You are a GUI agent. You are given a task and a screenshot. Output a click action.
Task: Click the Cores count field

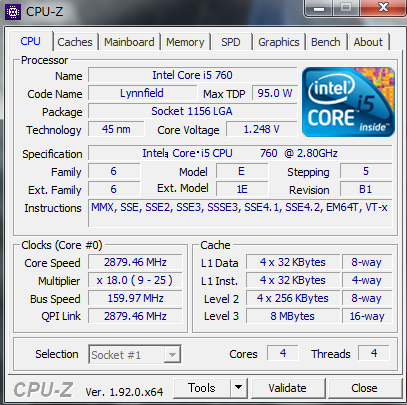coord(283,353)
